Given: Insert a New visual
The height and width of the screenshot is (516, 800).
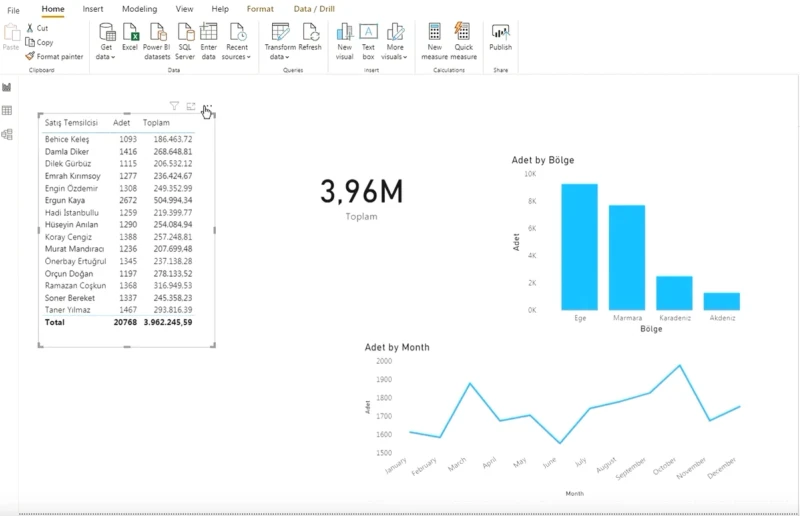Looking at the screenshot, I should (x=344, y=42).
